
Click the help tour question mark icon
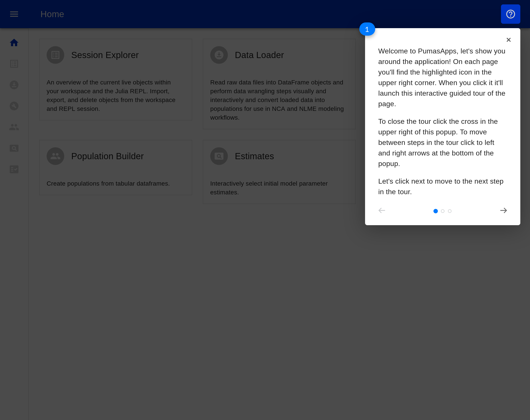(510, 14)
